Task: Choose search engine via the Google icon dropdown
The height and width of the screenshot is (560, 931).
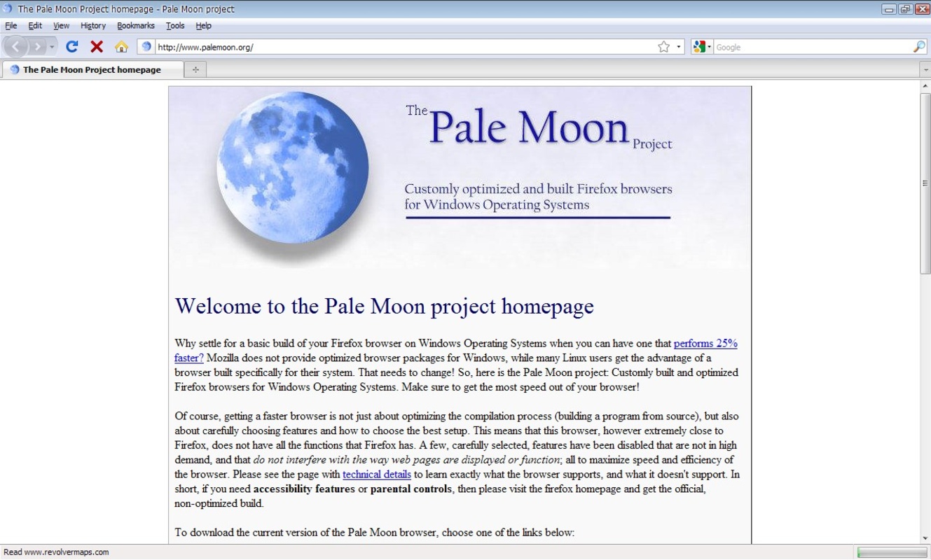Action: (702, 47)
